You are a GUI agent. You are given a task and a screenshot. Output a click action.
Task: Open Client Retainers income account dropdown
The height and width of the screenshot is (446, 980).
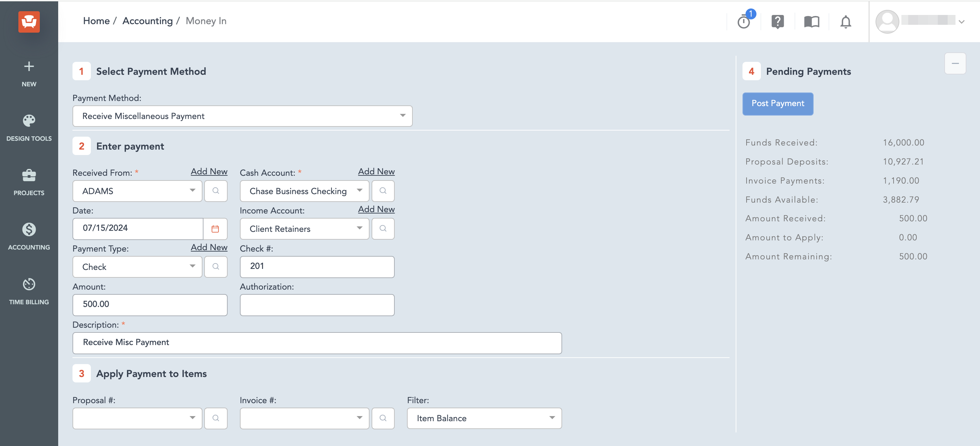[304, 228]
